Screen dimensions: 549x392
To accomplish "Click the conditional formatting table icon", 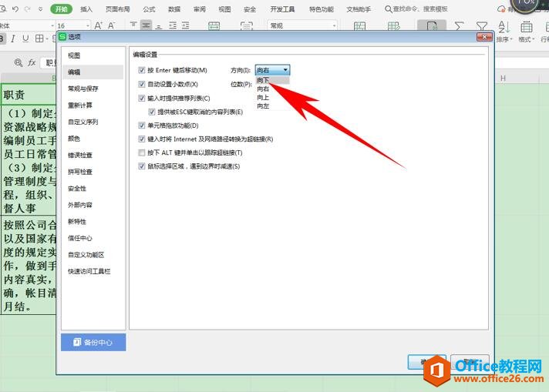I will click(x=359, y=26).
